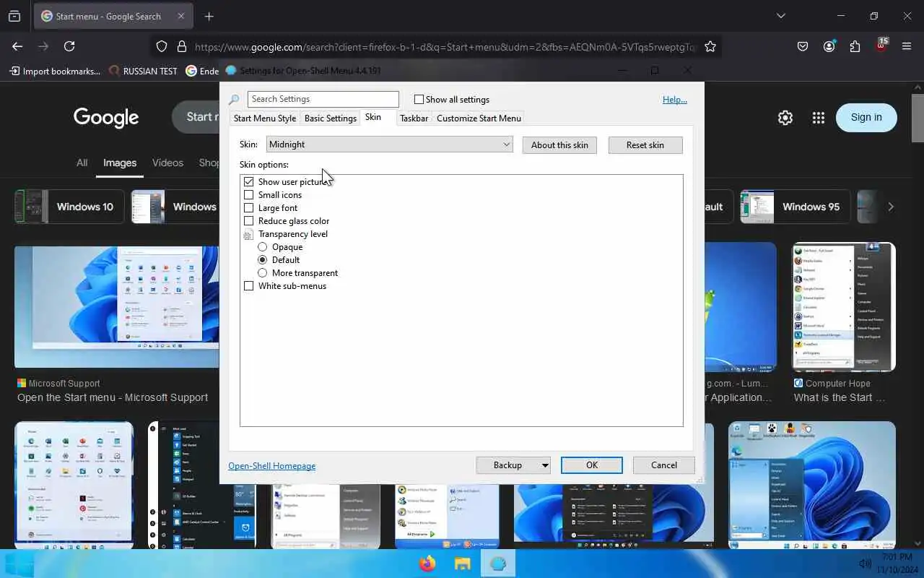Click the volume icon in tray
The width and height of the screenshot is (924, 578).
tap(865, 564)
